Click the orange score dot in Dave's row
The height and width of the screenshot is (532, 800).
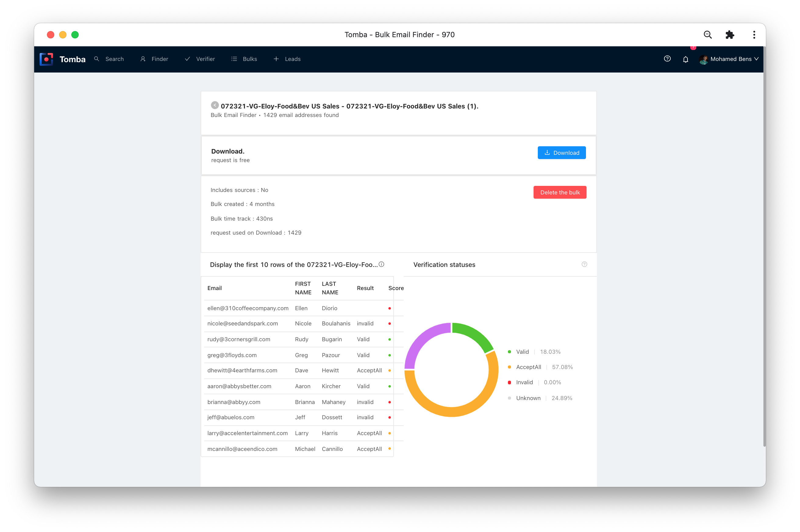[389, 371]
